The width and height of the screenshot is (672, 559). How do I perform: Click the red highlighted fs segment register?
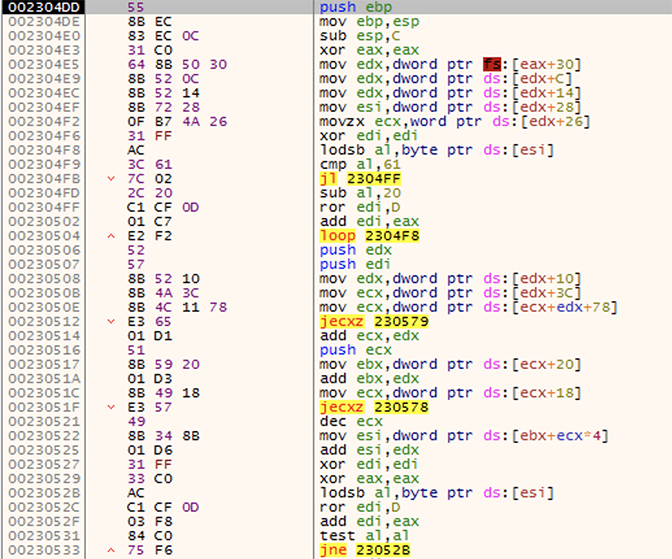(x=491, y=65)
